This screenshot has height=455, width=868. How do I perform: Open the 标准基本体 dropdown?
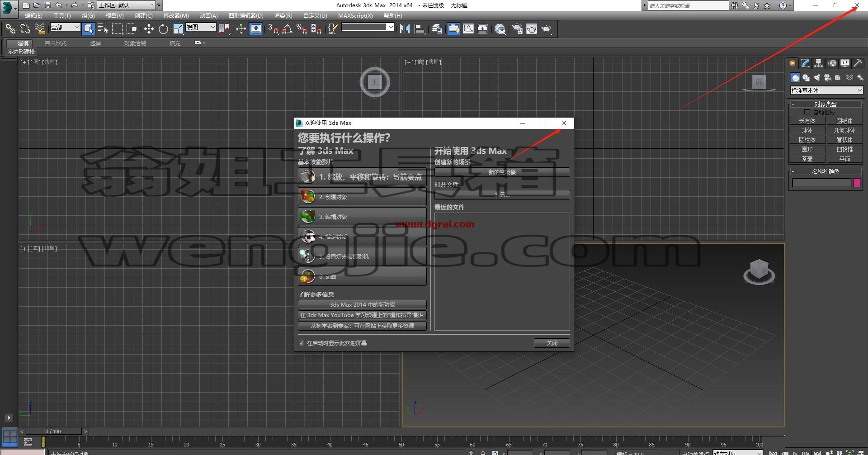pyautogui.click(x=826, y=90)
